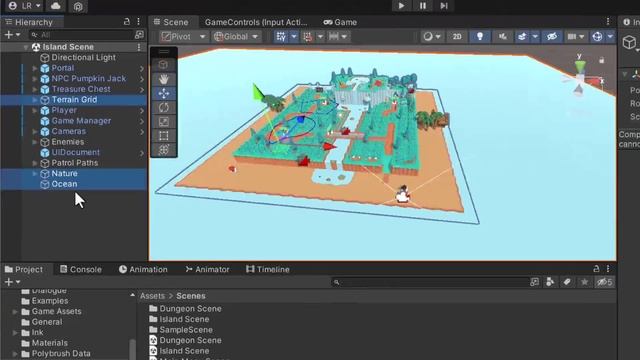Open the Animation tab
This screenshot has height=360, width=640.
[143, 269]
